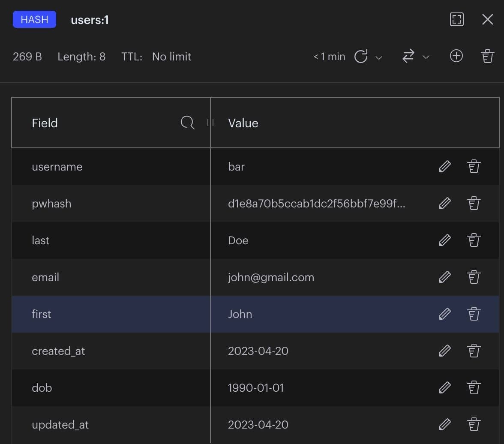Toggle full screen view of key panel
The width and height of the screenshot is (504, 444).
tap(456, 19)
